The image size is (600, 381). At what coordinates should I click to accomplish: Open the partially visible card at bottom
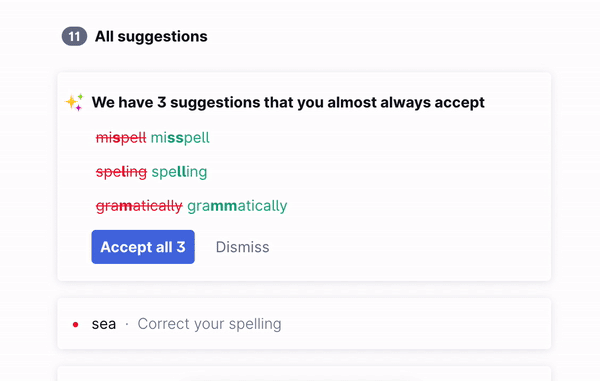click(304, 374)
